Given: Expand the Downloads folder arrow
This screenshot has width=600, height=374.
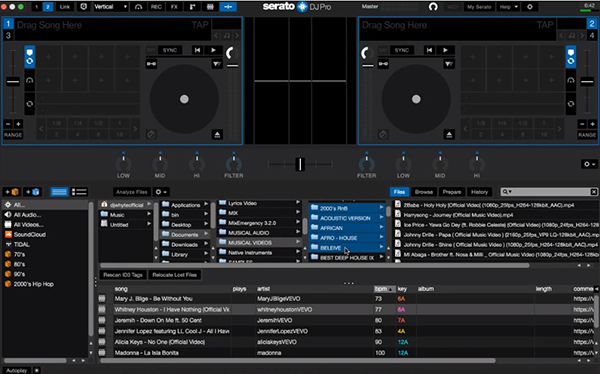Looking at the screenshot, I should (206, 245).
